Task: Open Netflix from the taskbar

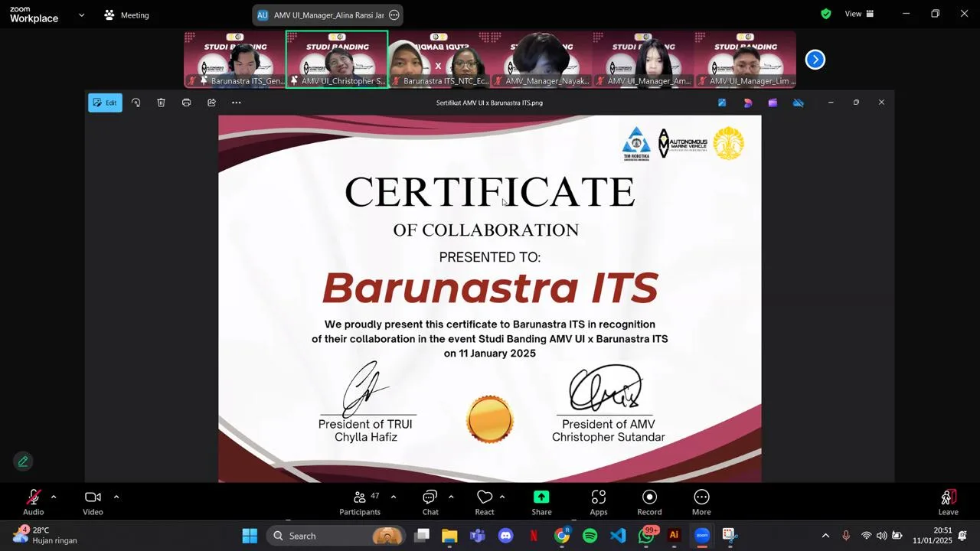Action: pos(534,536)
